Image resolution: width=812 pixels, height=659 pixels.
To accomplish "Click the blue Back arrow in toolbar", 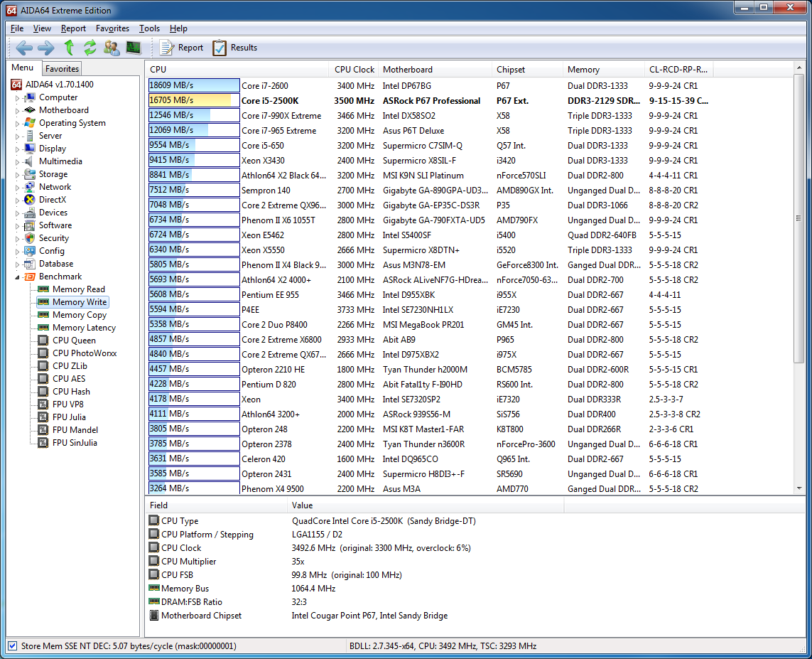I will 24,48.
